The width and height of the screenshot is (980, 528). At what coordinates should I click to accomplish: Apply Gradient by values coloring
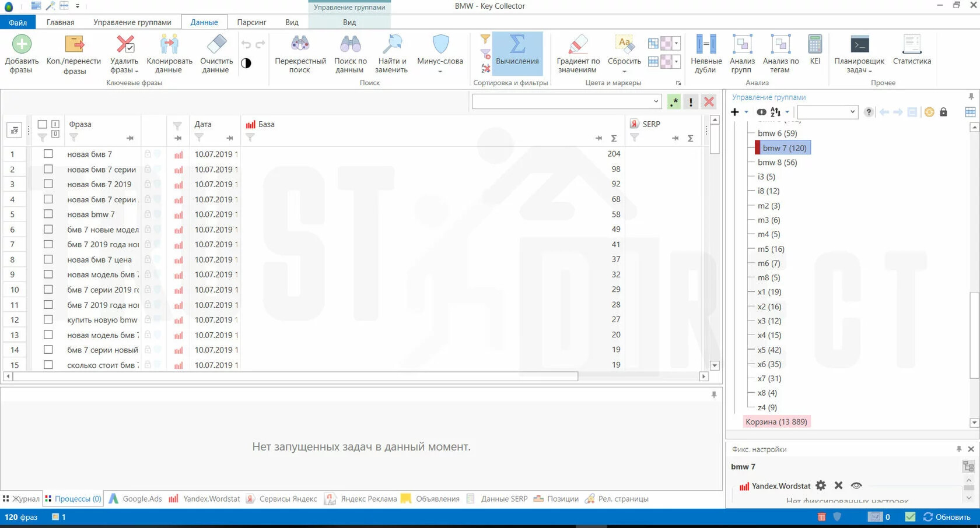[x=578, y=54]
